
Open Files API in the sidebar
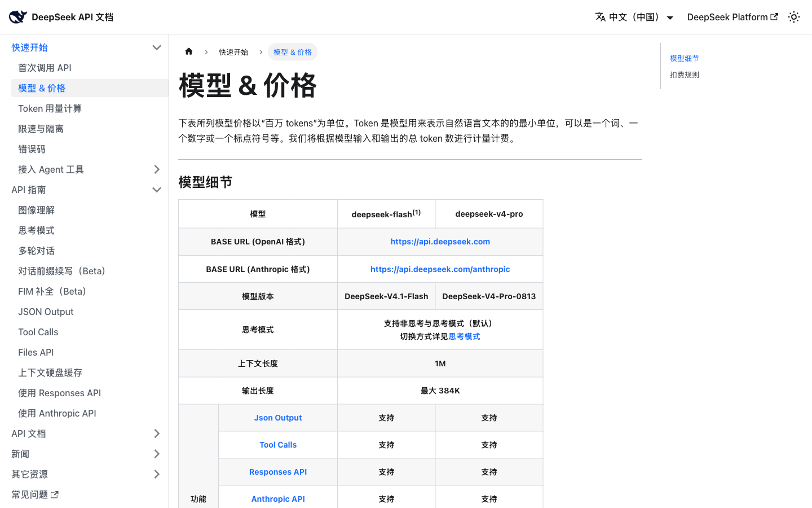pyautogui.click(x=90, y=352)
